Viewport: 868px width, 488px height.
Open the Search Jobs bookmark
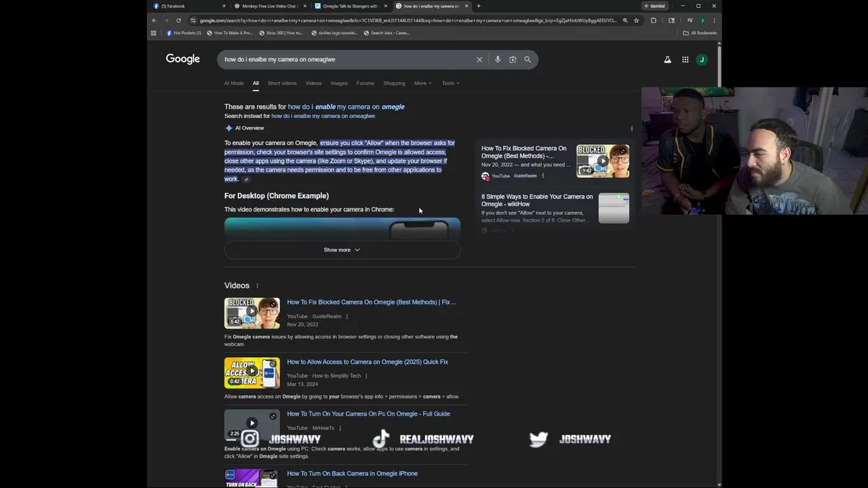(387, 33)
